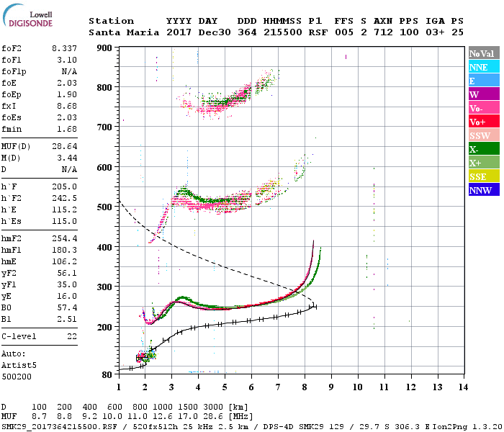
Task: Click the foEp value 1.90
Action: 67,94
